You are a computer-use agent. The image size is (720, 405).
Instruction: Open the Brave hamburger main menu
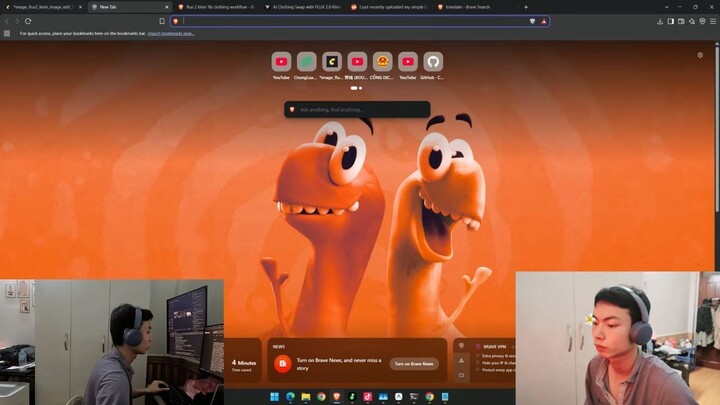713,21
